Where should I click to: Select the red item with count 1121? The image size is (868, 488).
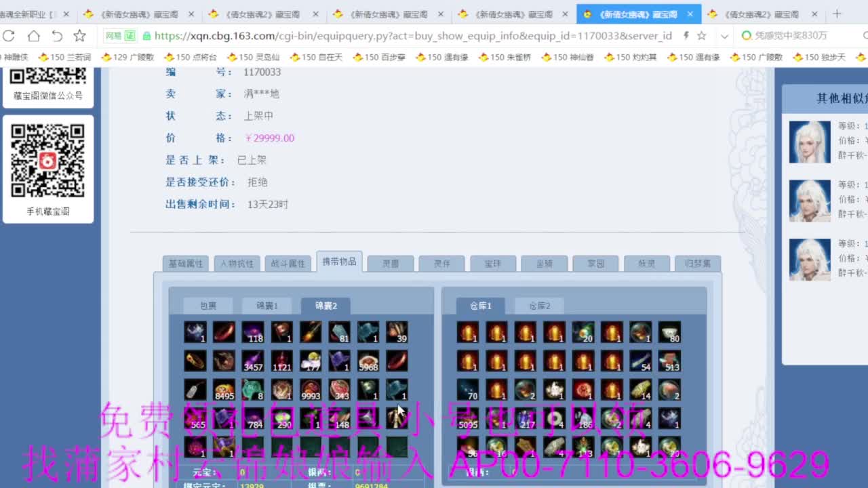pyautogui.click(x=282, y=361)
